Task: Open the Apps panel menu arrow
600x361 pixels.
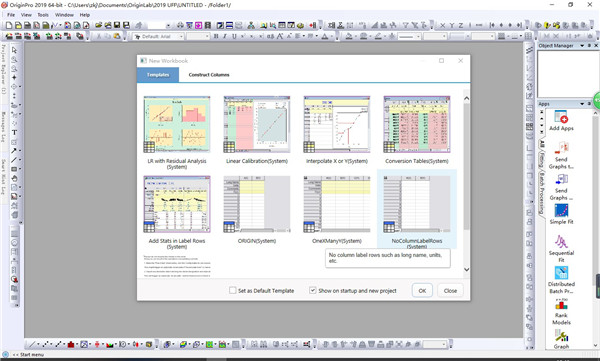Action: point(582,104)
